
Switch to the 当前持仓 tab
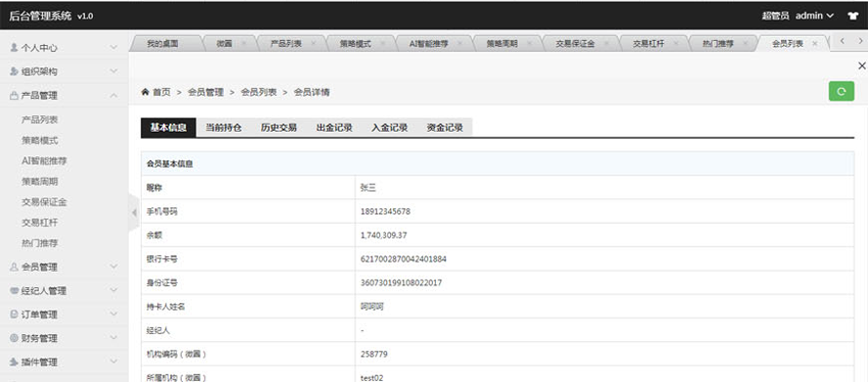click(x=224, y=127)
